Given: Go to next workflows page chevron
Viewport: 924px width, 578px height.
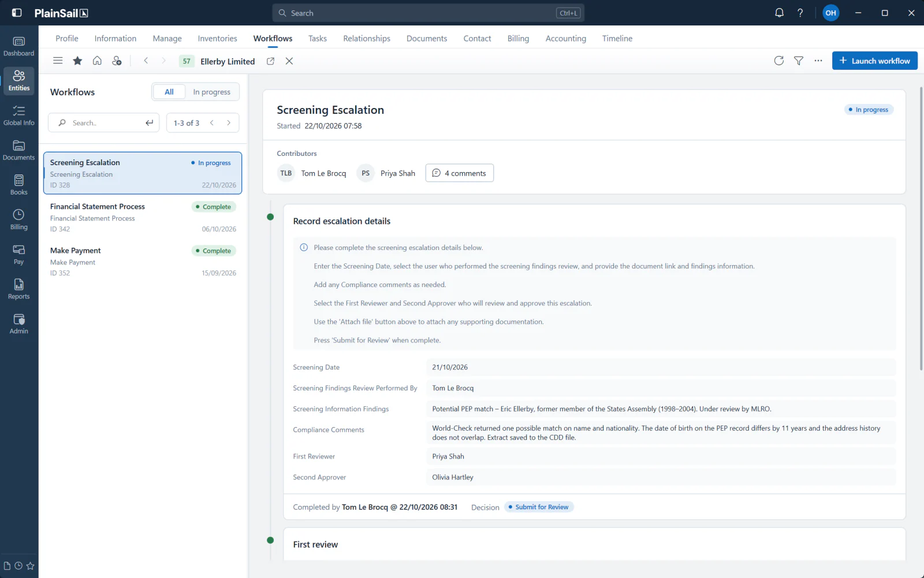Looking at the screenshot, I should 229,123.
